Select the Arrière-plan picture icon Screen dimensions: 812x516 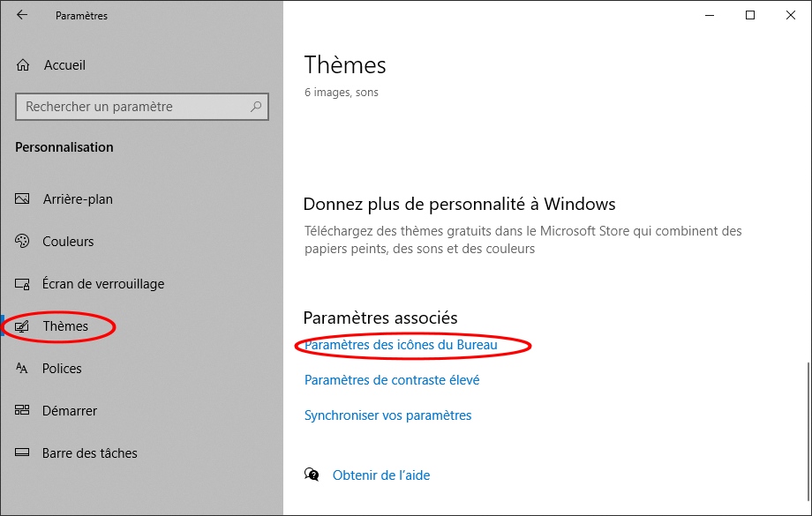[22, 198]
